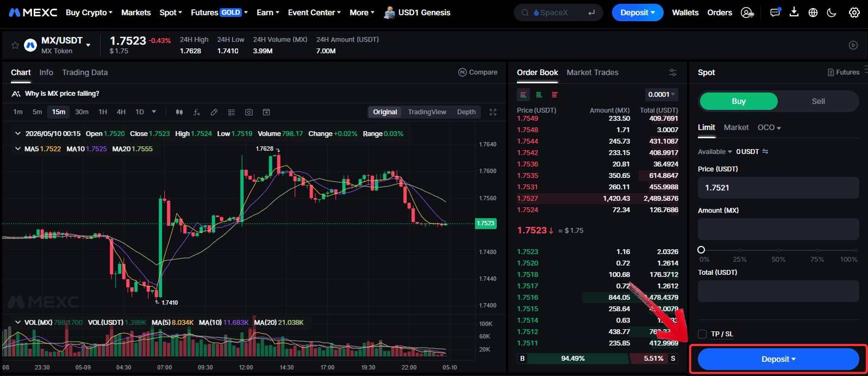Open the OCO order type dropdown
868x376 pixels.
click(x=769, y=127)
